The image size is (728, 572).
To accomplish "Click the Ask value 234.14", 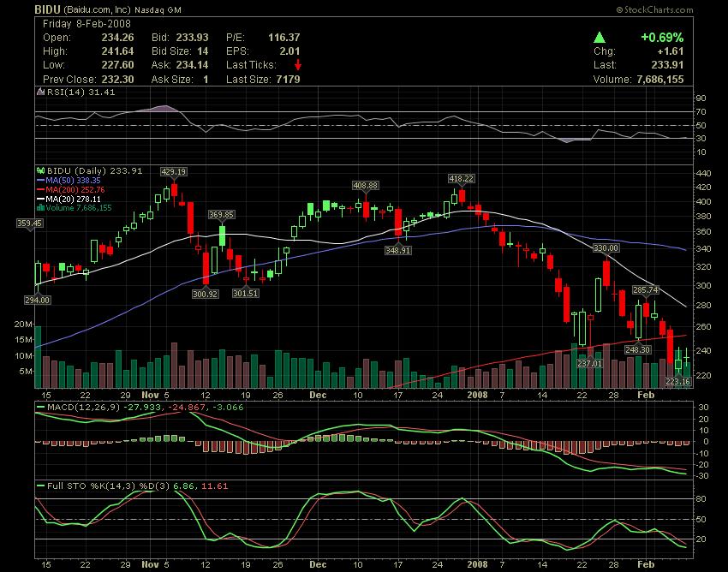I will (192, 65).
